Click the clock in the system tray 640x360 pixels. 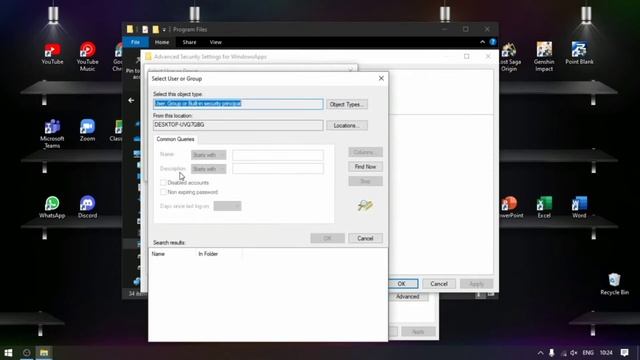point(606,353)
